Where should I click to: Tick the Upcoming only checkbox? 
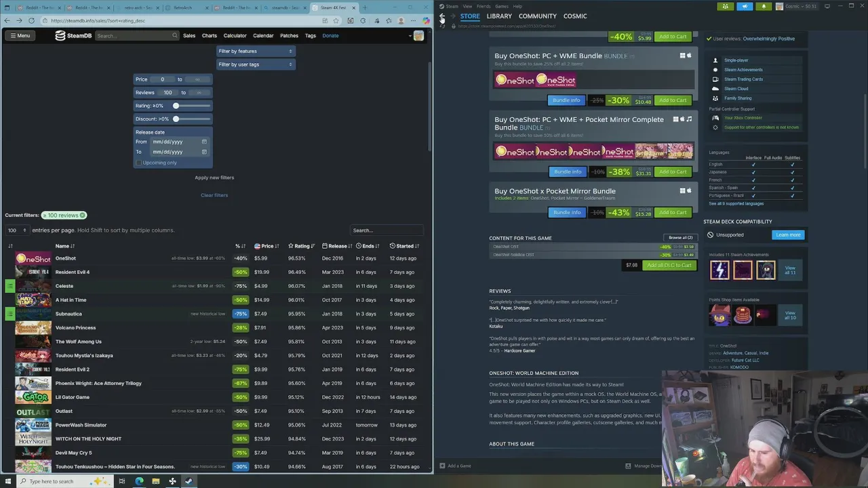pyautogui.click(x=139, y=163)
